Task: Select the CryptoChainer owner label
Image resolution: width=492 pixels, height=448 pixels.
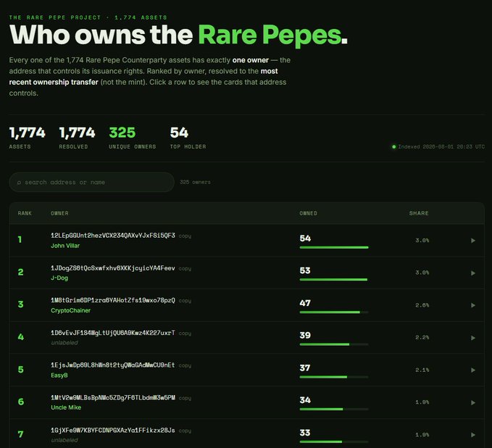Action: (x=70, y=310)
